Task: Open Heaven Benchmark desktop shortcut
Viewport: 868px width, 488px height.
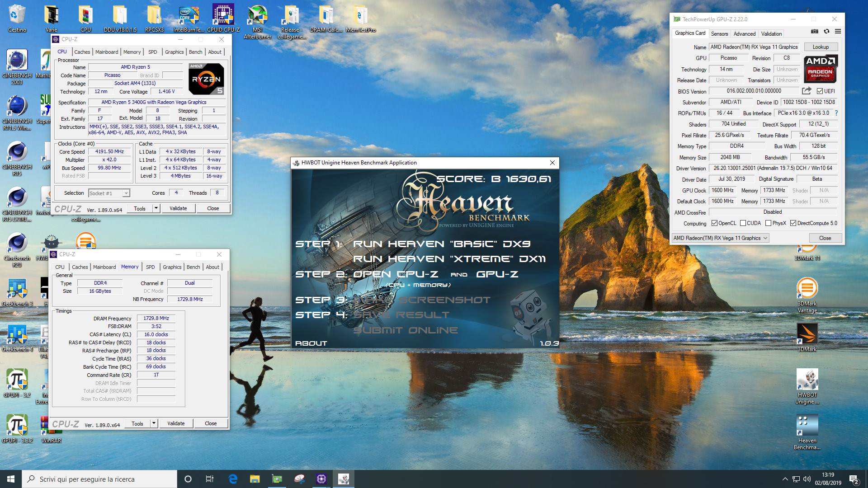Action: coord(807,432)
